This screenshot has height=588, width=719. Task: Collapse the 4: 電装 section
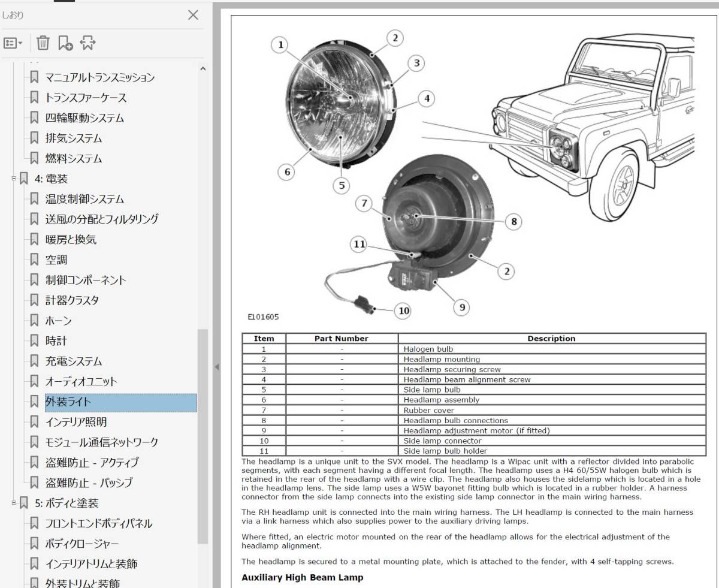pos(14,178)
